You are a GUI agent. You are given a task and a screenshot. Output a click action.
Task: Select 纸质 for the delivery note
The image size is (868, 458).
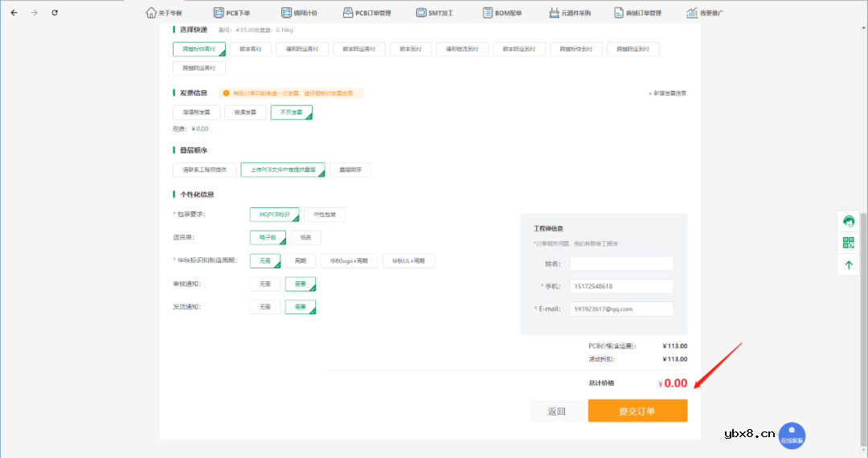(x=305, y=238)
